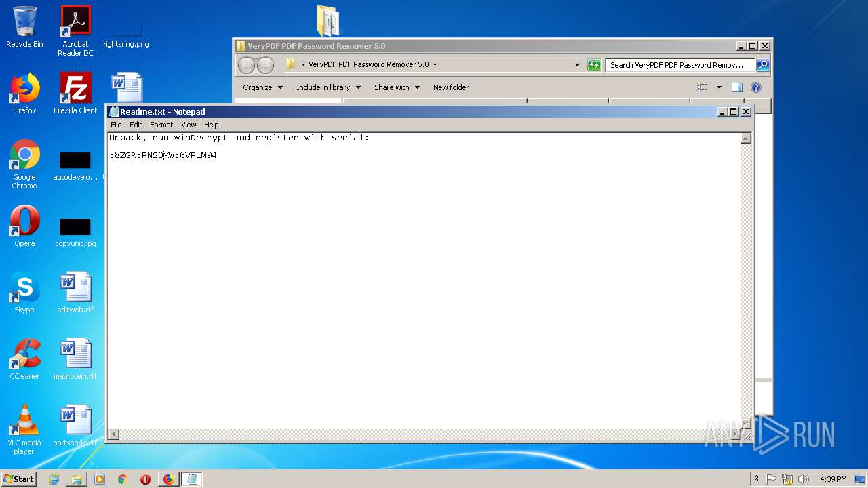Open the Opera desktop shortcut
This screenshot has height=488, width=868.
pyautogui.click(x=24, y=226)
